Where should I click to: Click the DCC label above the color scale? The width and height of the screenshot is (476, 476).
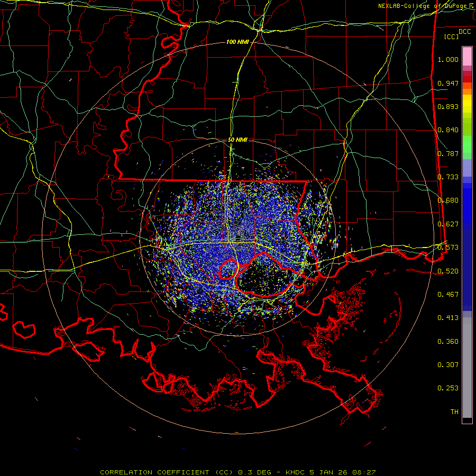pos(464,32)
